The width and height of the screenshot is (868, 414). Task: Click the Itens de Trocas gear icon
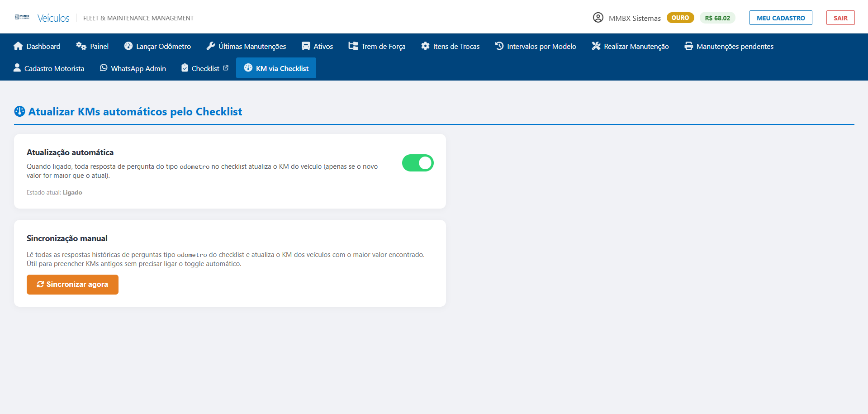point(425,46)
